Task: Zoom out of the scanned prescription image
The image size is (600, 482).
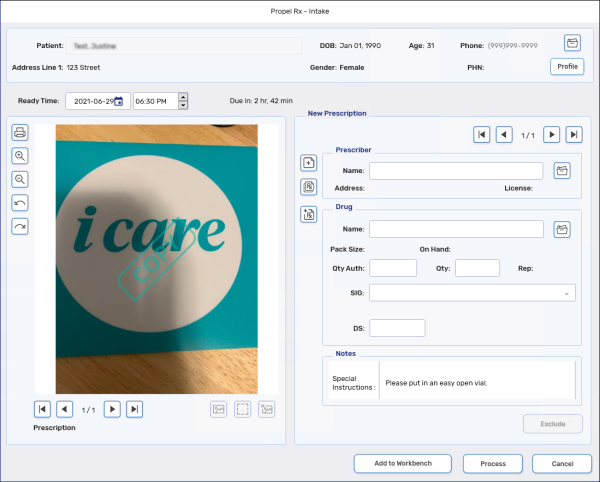Action: [x=20, y=178]
